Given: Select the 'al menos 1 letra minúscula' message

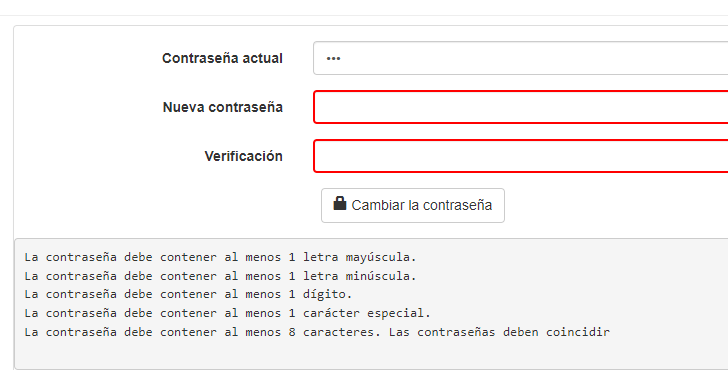Looking at the screenshot, I should point(221,276).
